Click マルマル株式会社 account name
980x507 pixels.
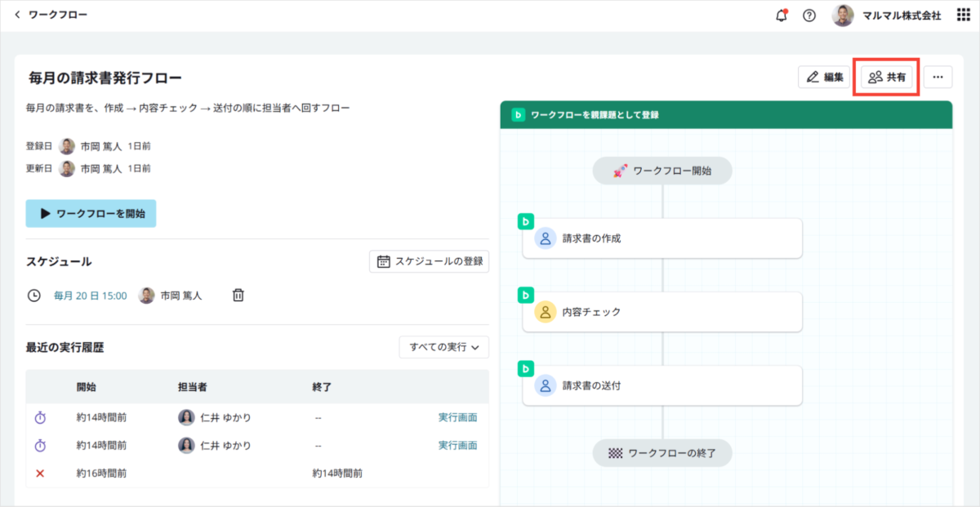(x=902, y=16)
